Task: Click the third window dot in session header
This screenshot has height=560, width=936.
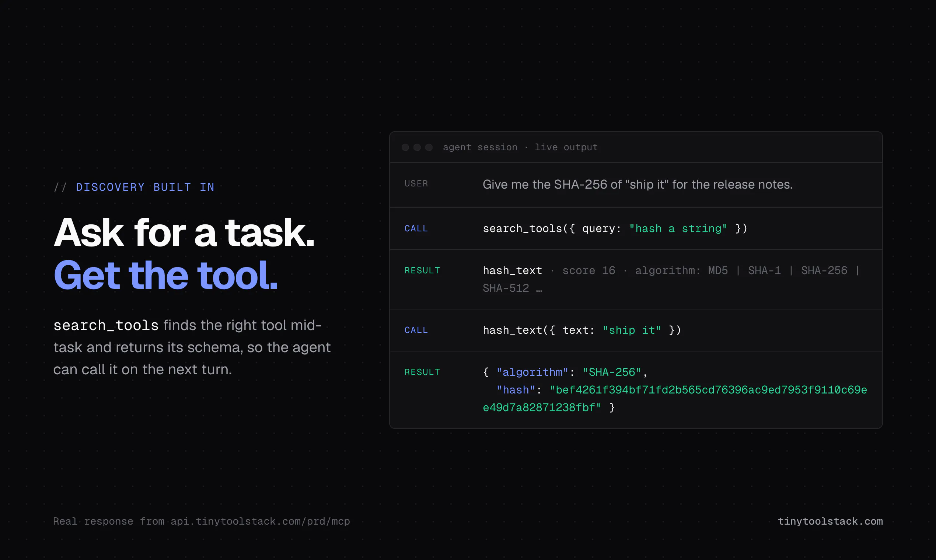Action: point(429,147)
